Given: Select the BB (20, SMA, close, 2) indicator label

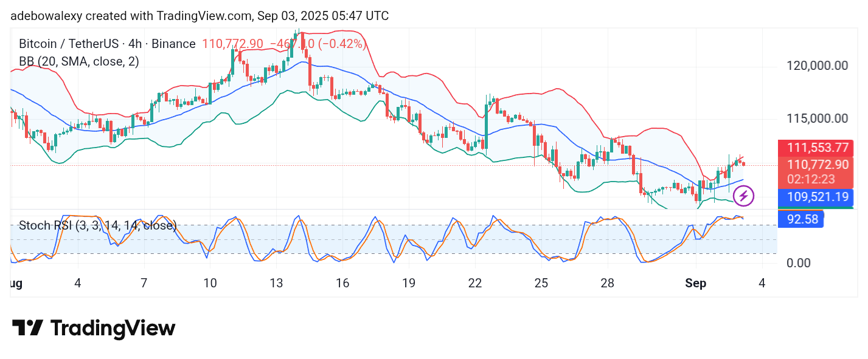Looking at the screenshot, I should click(x=79, y=61).
